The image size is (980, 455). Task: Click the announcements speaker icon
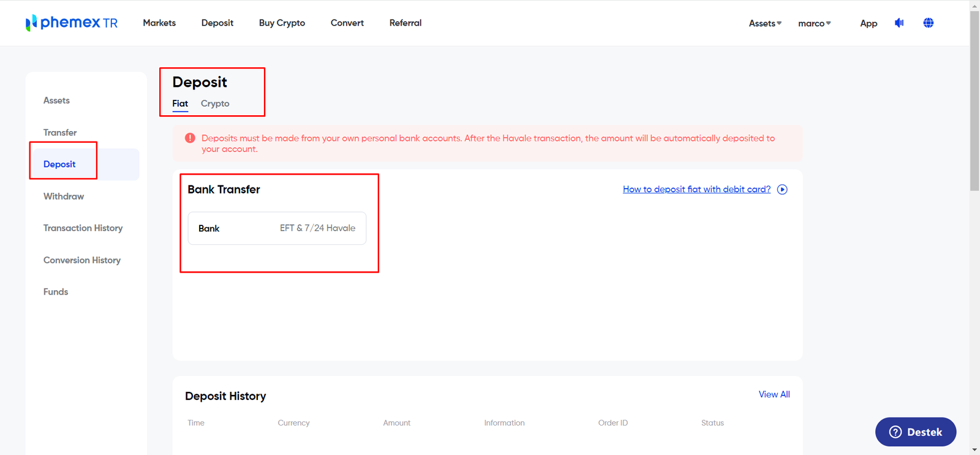(899, 23)
